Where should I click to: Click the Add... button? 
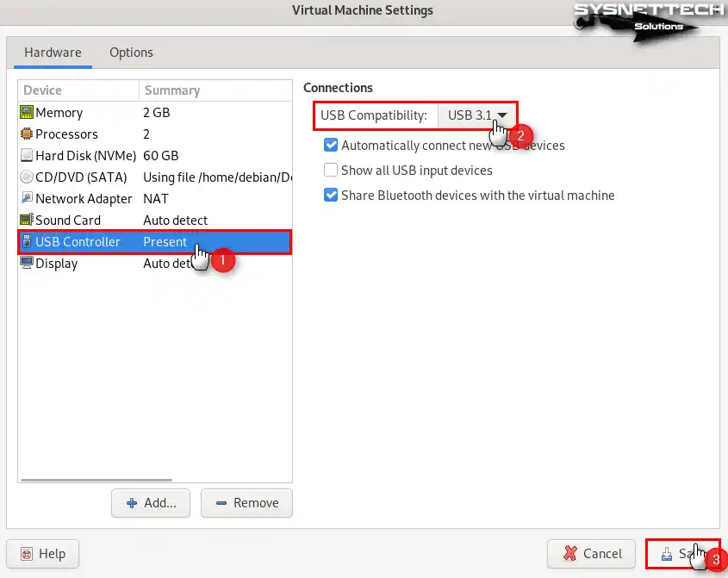[151, 503]
